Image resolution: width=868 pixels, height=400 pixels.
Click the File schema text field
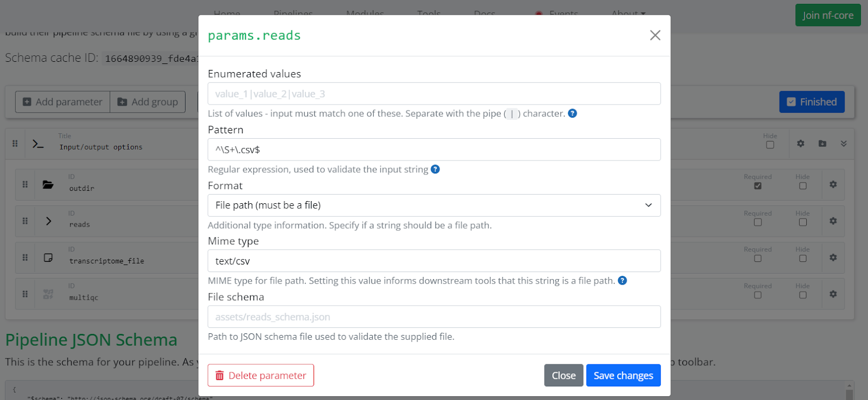(433, 317)
